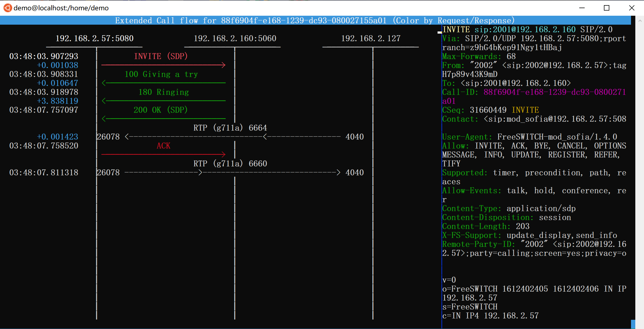This screenshot has height=329, width=644.
Task: Click the Ubuntu icon in title bar
Action: coord(7,8)
